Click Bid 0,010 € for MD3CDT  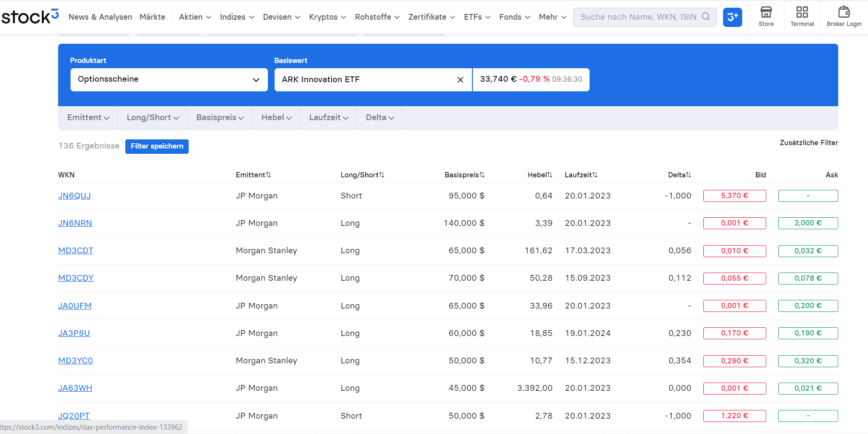(735, 251)
